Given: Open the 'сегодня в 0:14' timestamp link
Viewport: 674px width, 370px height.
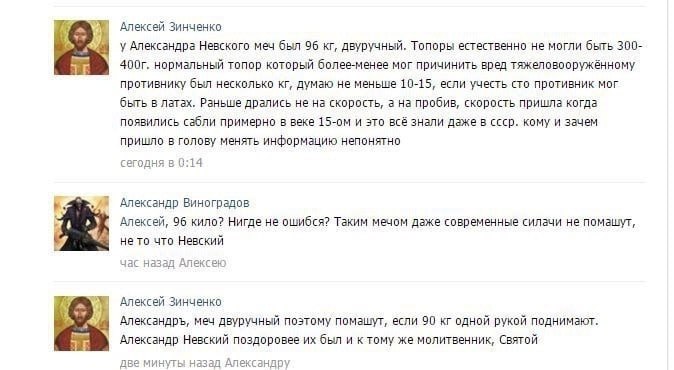Looking at the screenshot, I should [161, 163].
